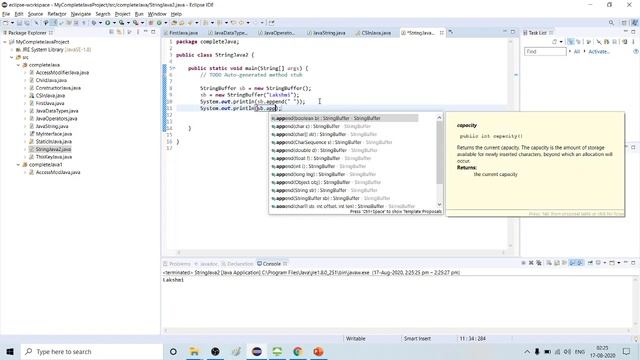Open the New file dropdown arrow

tap(12, 23)
